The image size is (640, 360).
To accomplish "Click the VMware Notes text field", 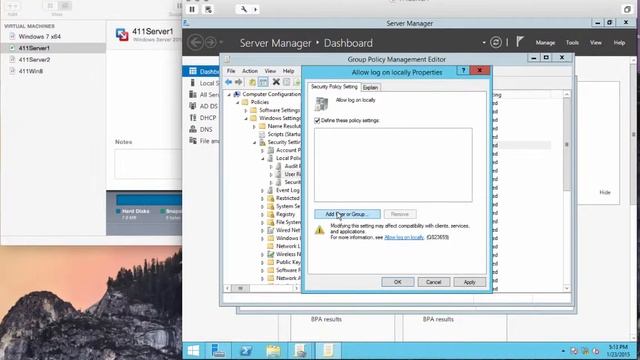I will coord(148,164).
